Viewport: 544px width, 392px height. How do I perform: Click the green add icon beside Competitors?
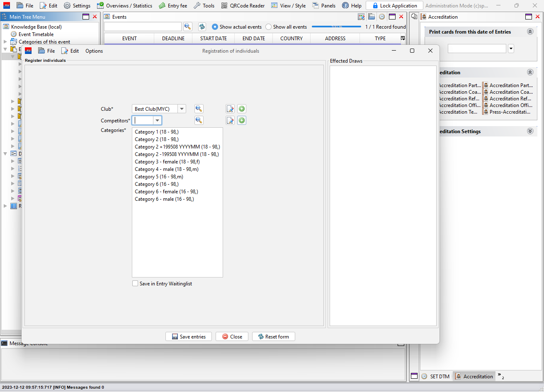242,120
